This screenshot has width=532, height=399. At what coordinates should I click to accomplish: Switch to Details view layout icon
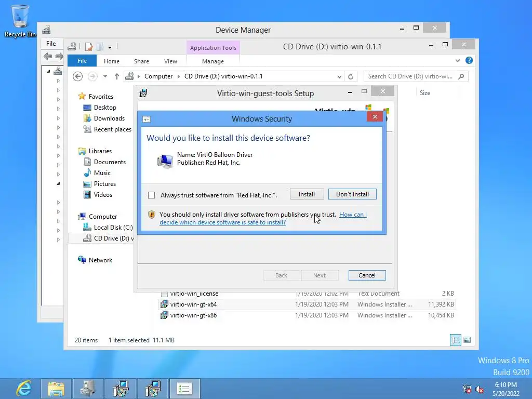[x=455, y=340]
